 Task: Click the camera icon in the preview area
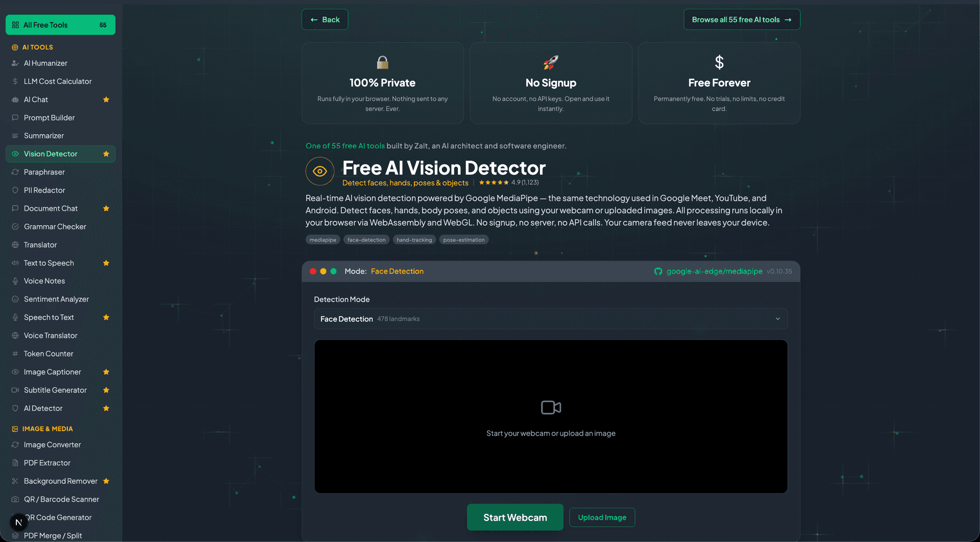tap(551, 408)
